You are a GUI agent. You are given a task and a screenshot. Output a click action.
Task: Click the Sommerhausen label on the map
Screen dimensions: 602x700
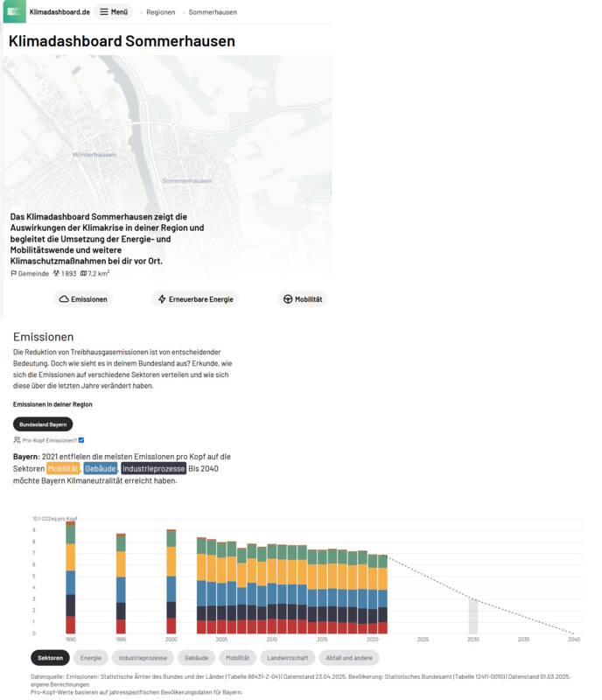tap(186, 180)
